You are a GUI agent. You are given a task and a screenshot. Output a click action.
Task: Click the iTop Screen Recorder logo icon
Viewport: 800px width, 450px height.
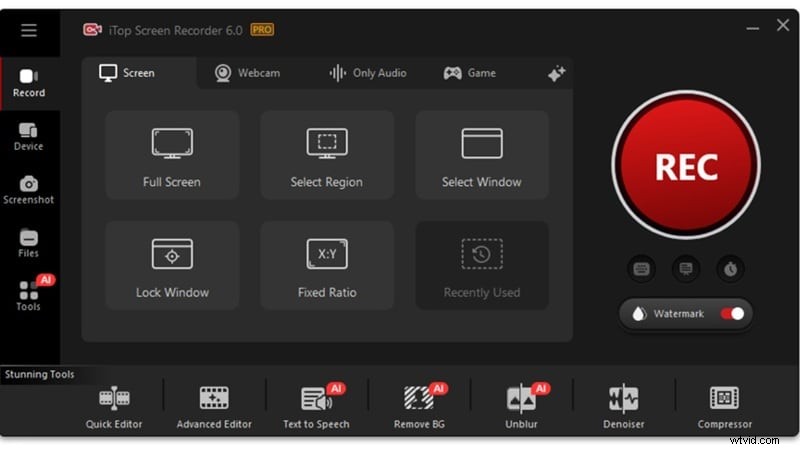[x=92, y=30]
